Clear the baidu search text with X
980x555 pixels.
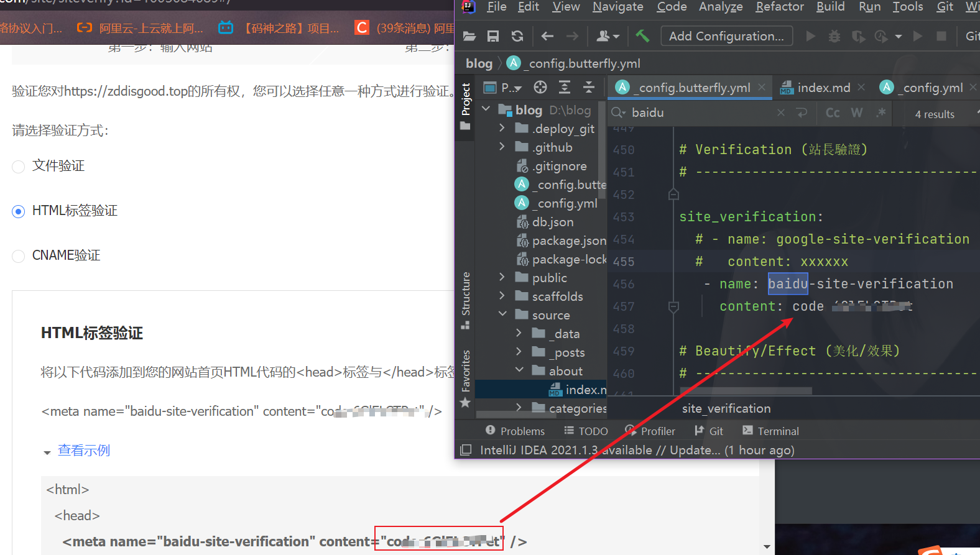click(781, 112)
